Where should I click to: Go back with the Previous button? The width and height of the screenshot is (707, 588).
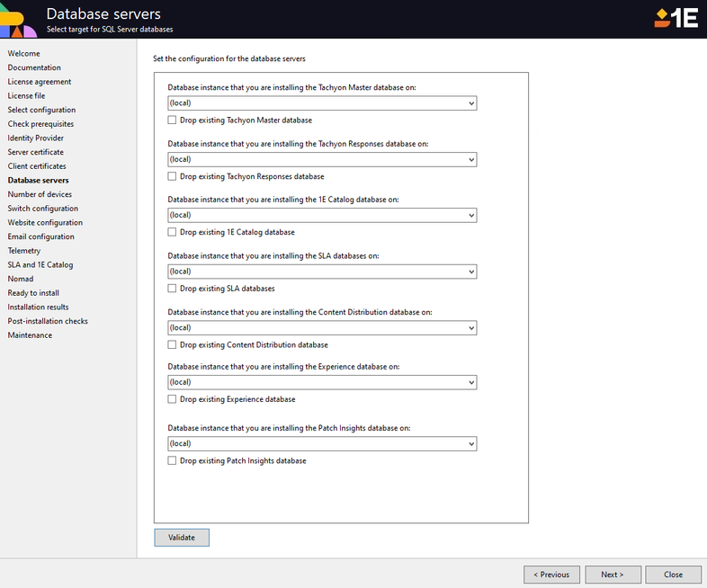[550, 575]
